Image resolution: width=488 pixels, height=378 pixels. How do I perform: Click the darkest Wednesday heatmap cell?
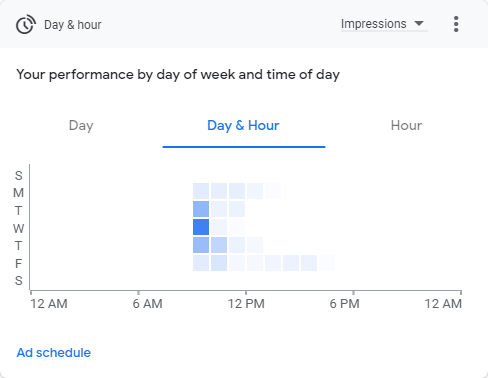tap(201, 227)
